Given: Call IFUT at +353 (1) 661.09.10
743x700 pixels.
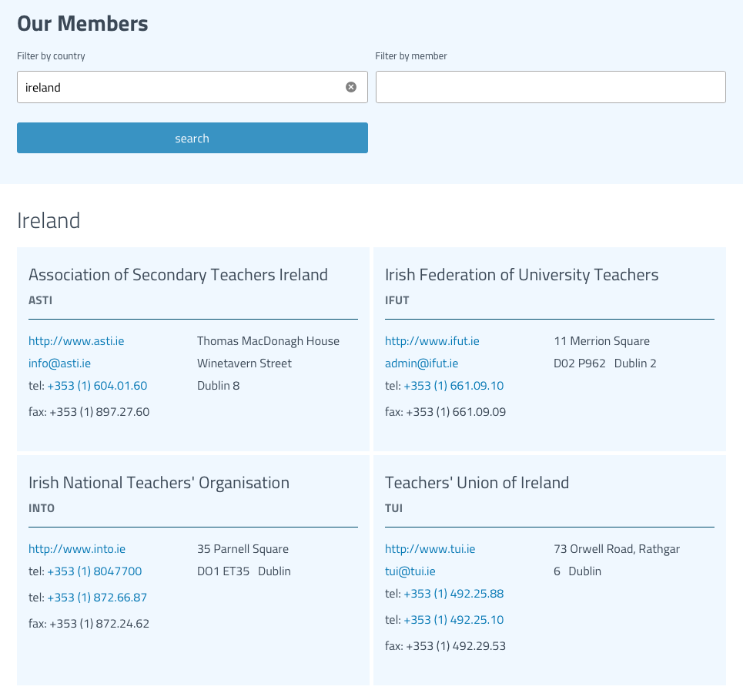Looking at the screenshot, I should tap(453, 386).
